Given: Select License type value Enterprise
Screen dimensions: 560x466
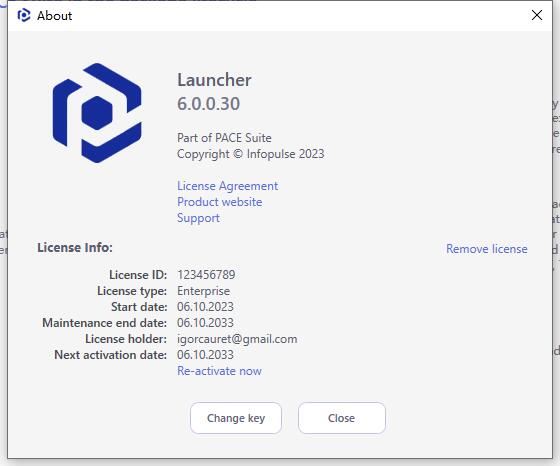Looking at the screenshot, I should (204, 291).
